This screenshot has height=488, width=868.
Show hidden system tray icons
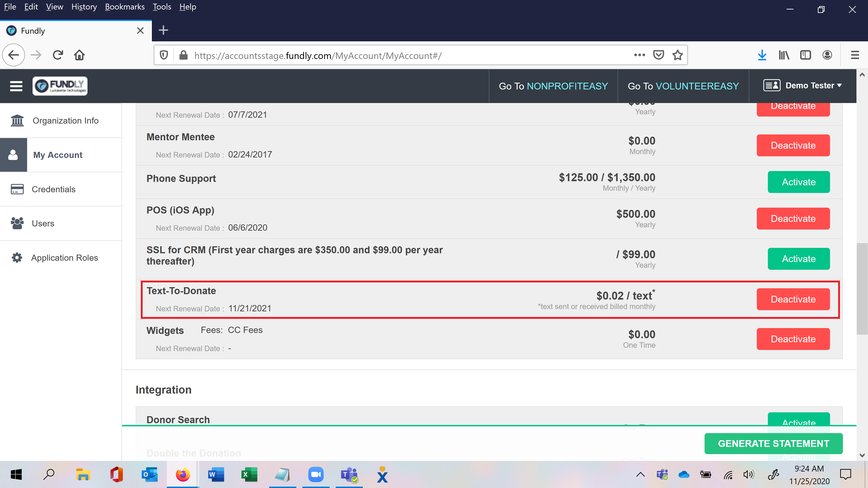pyautogui.click(x=640, y=475)
